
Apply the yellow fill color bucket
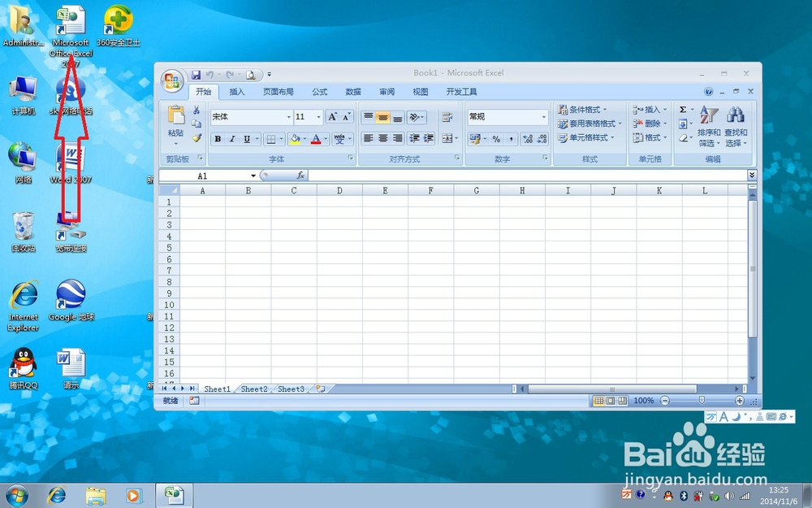296,138
